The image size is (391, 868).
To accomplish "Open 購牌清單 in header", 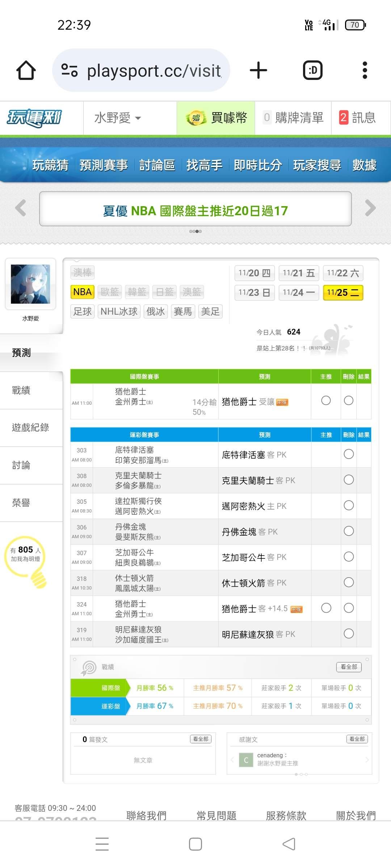I will coord(293,118).
